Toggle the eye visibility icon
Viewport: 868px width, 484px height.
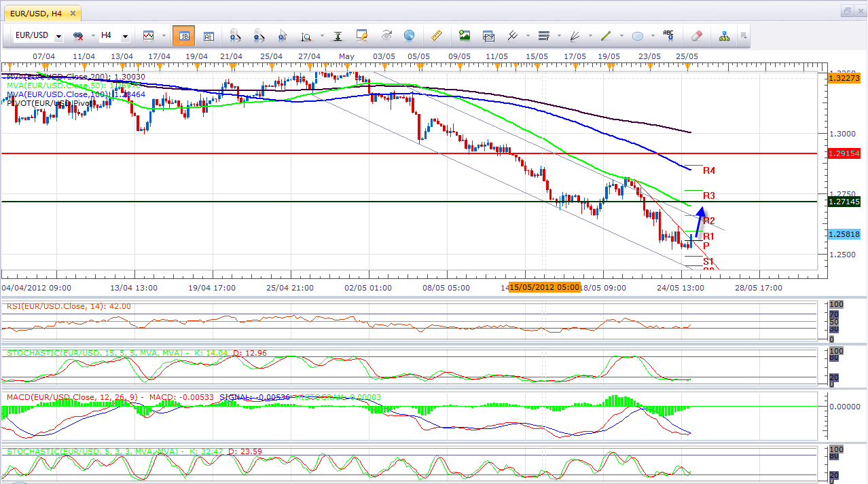(386, 36)
